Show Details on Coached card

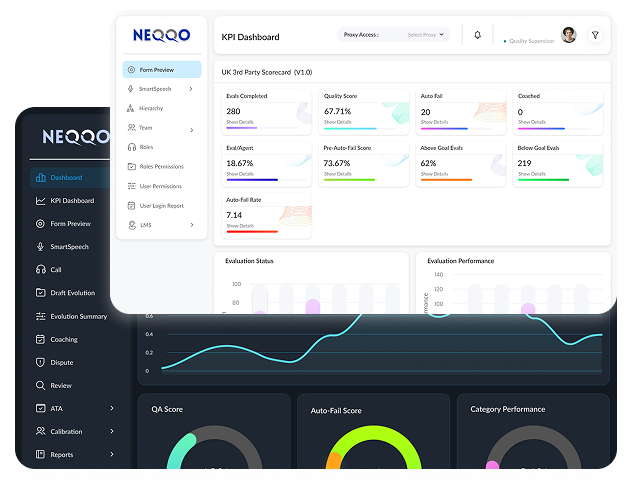point(532,122)
